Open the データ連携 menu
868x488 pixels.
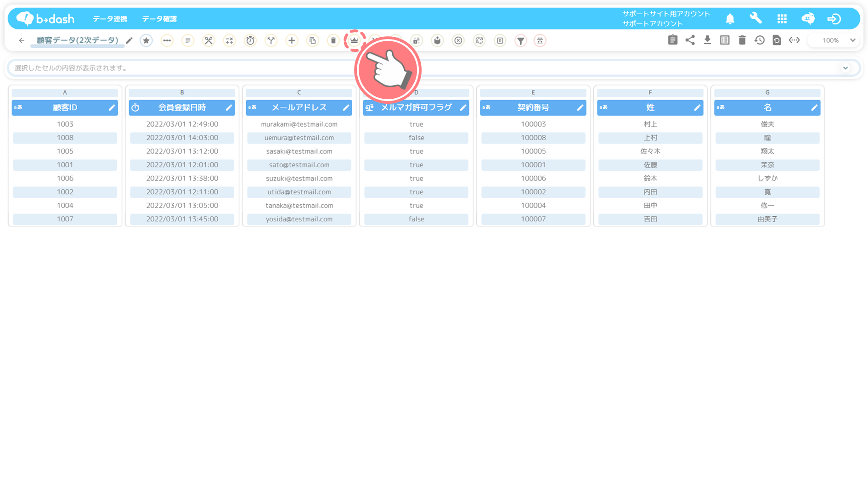pos(110,19)
